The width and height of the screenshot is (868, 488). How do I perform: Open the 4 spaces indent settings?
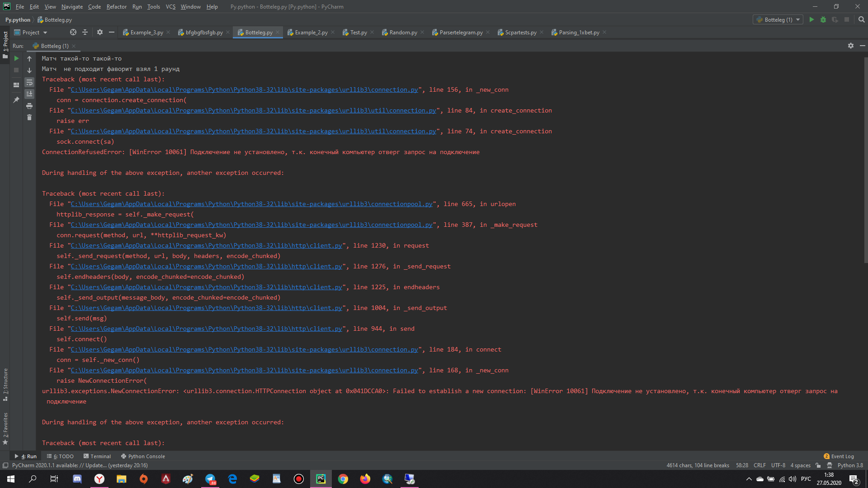[800, 465]
